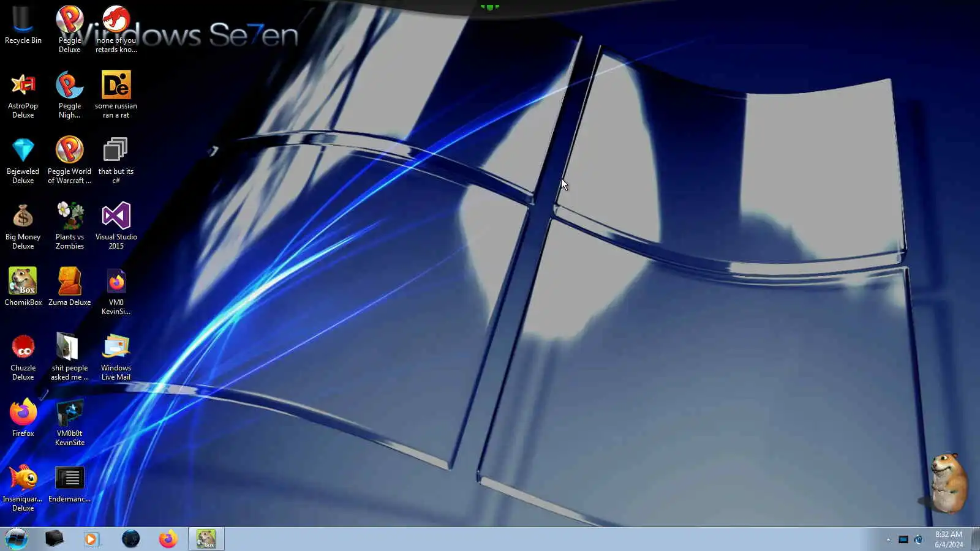Select the Zuma Deluxe desktop icon

[x=69, y=287]
